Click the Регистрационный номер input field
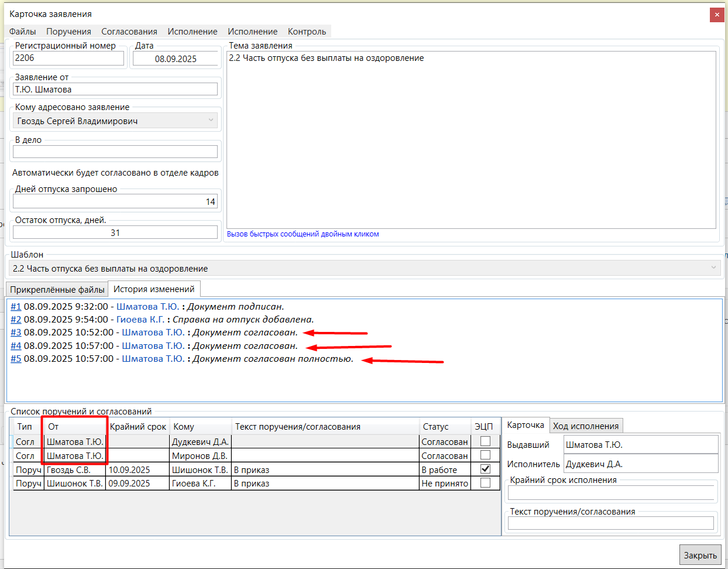 68,58
